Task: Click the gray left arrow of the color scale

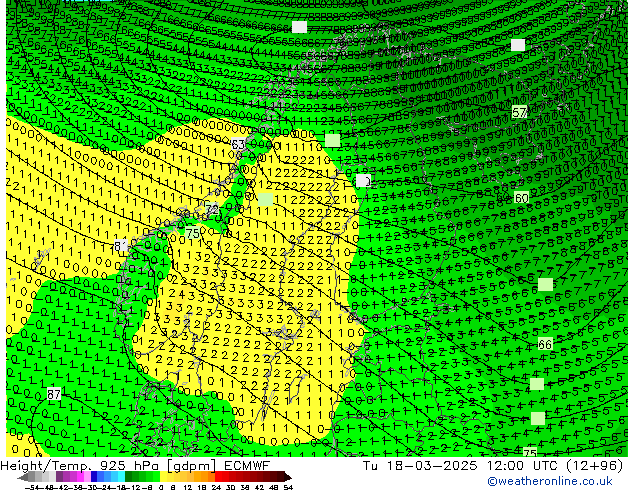Action: (x=23, y=477)
